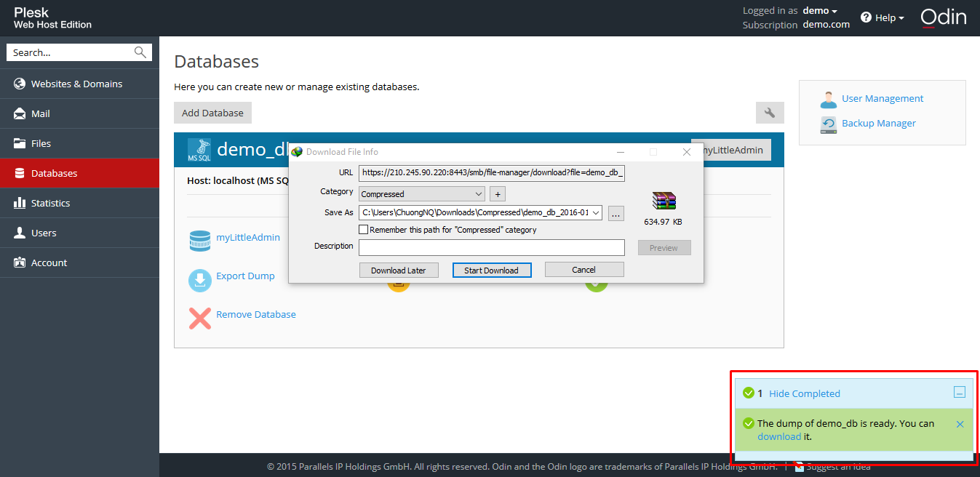Open the Statistics sidebar icon
980x477 pixels.
pos(20,202)
